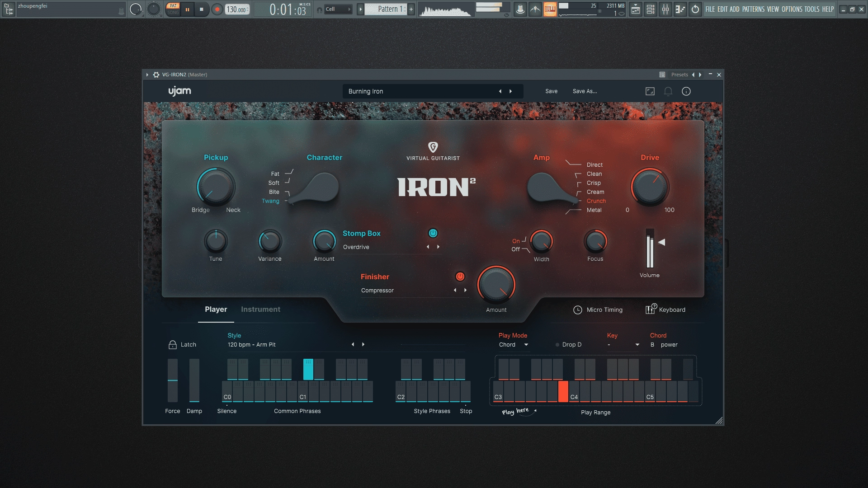The height and width of the screenshot is (488, 868).
Task: Switch to next Stomp Box effect from Overdrive
Action: click(438, 247)
